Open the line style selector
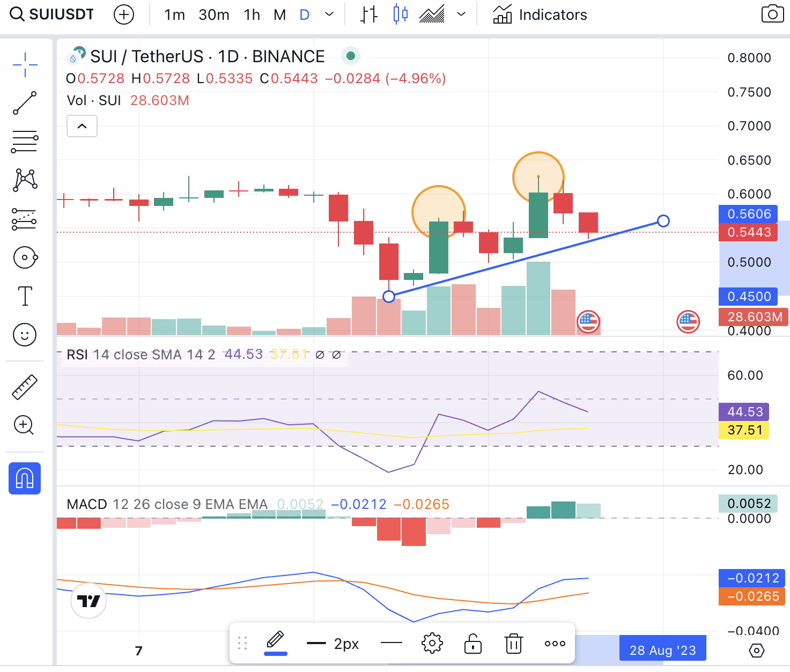The height and width of the screenshot is (672, 790). 392,643
